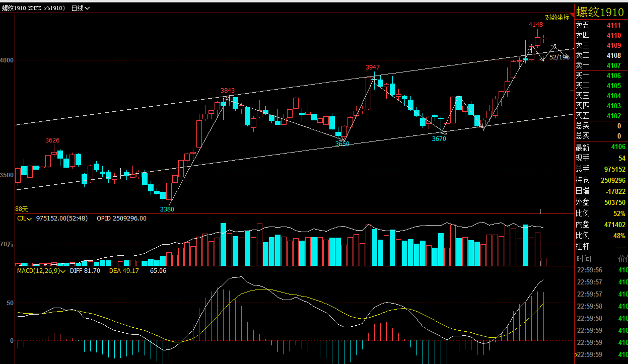Click the 时间 column header in tick list

tap(584, 259)
